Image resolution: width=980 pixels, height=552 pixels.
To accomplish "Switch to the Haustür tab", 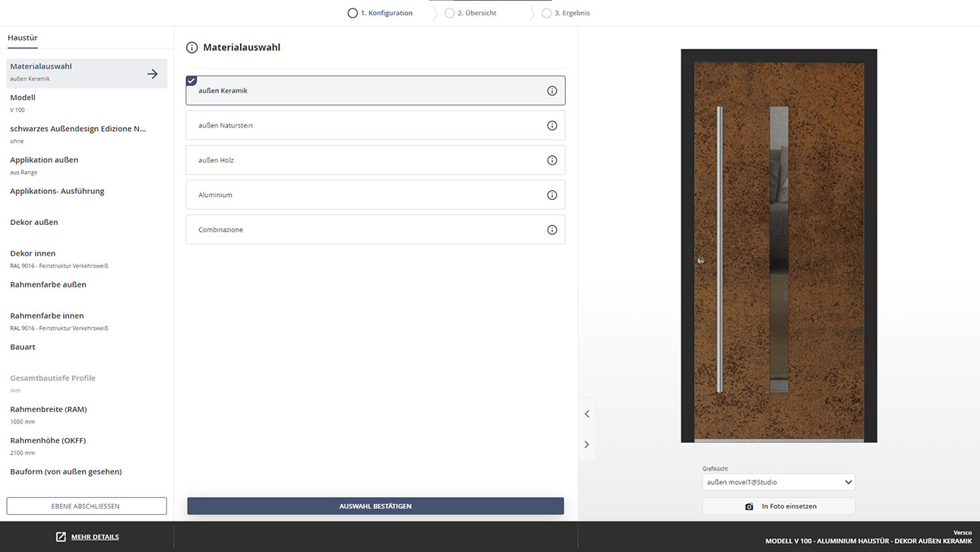I will (x=23, y=38).
